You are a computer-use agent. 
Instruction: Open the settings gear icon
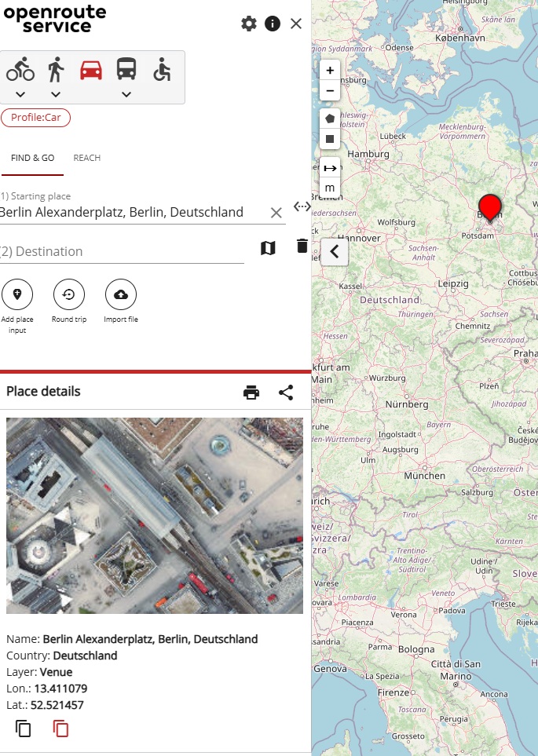(x=249, y=24)
